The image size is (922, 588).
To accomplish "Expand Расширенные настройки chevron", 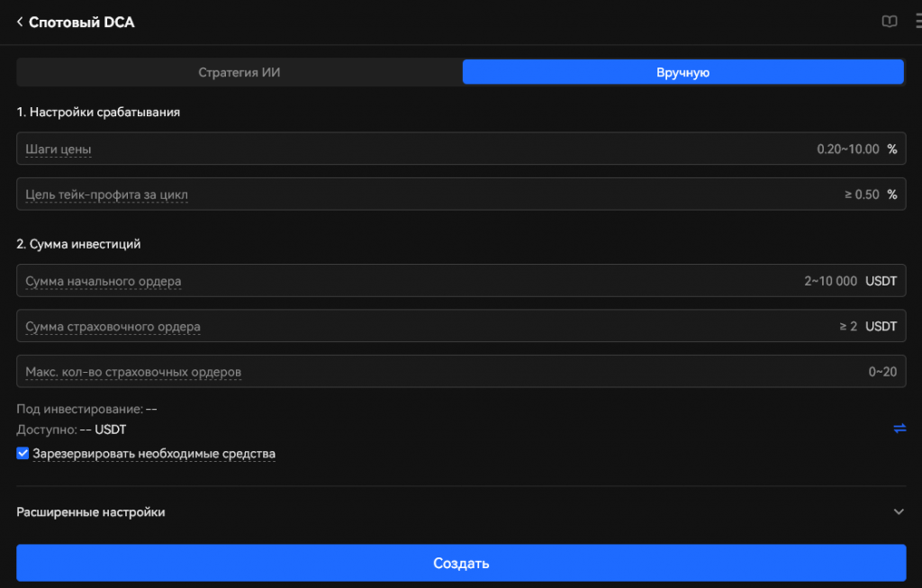I will (x=899, y=511).
